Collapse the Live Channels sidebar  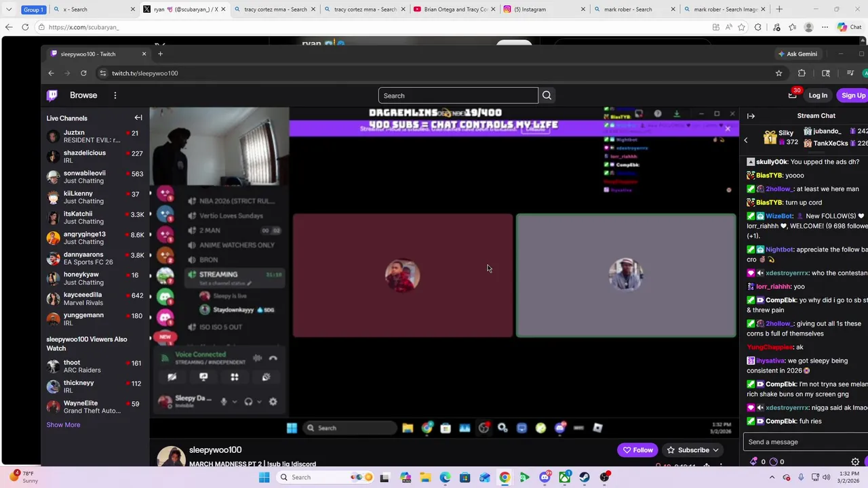click(138, 118)
